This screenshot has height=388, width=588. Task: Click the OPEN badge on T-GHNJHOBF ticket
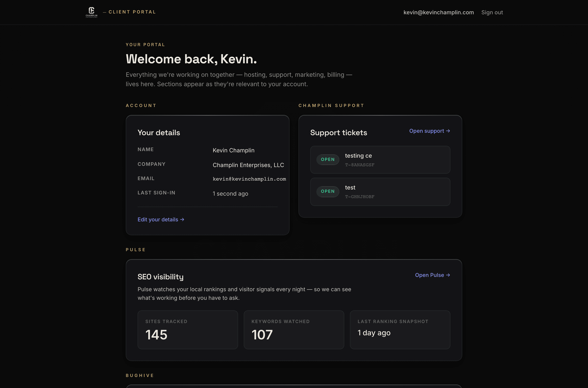(x=327, y=192)
